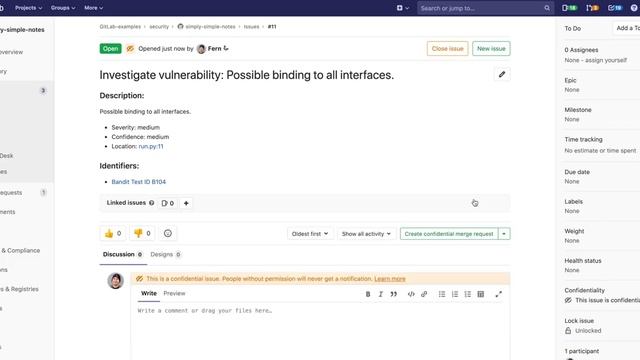Open the More dropdown menu

(x=93, y=8)
